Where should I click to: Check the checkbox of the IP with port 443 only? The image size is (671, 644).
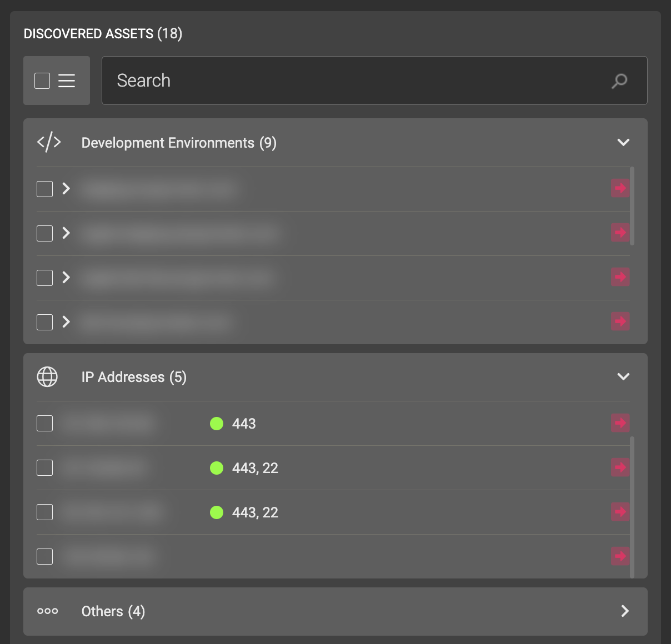tap(44, 423)
